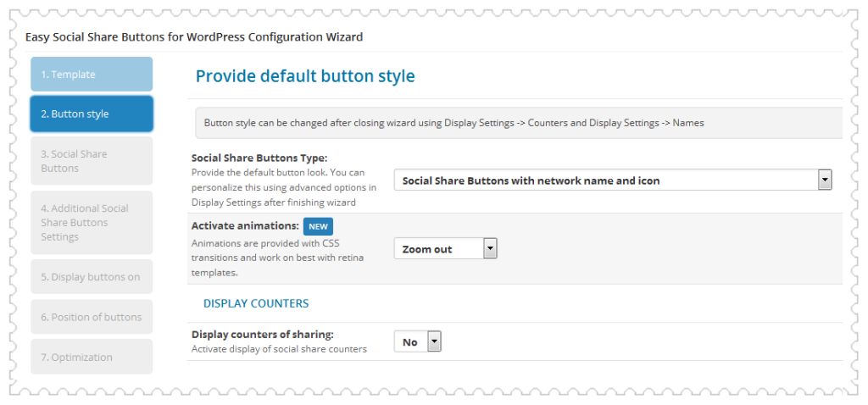Open the 7. Optimization step
This screenshot has height=405, width=868.
(x=92, y=357)
